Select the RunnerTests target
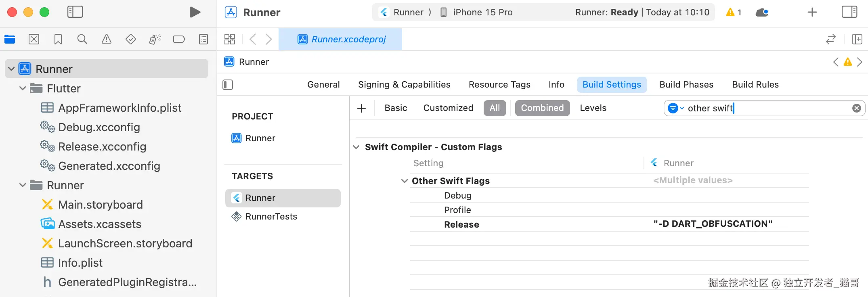The image size is (868, 297). coord(271,217)
